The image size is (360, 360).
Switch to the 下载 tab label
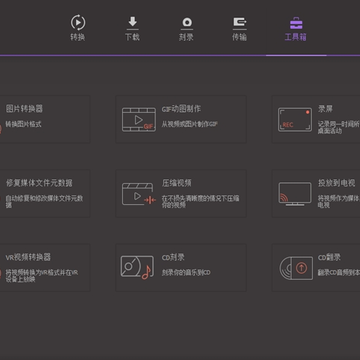[x=132, y=37]
